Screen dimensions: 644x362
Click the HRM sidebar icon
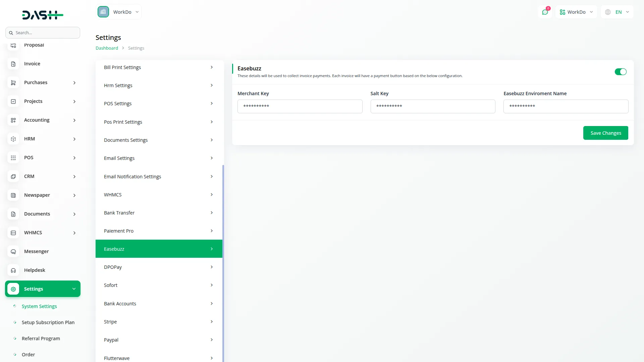pyautogui.click(x=13, y=139)
